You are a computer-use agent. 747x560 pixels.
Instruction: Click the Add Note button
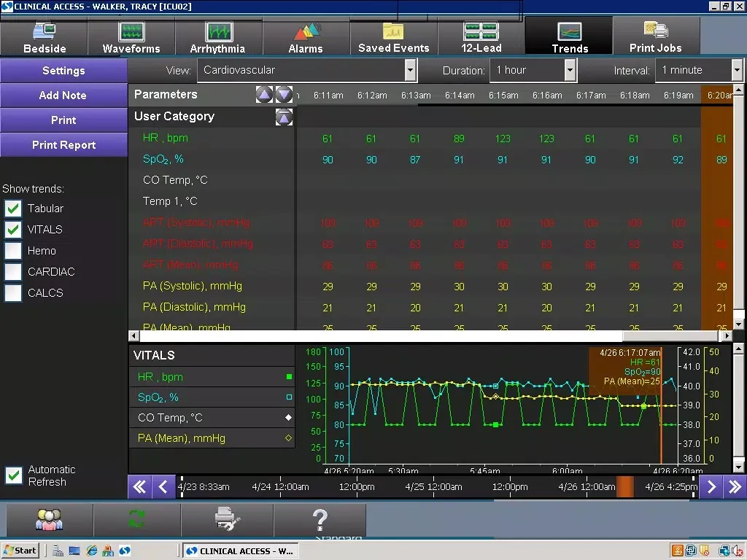point(63,96)
